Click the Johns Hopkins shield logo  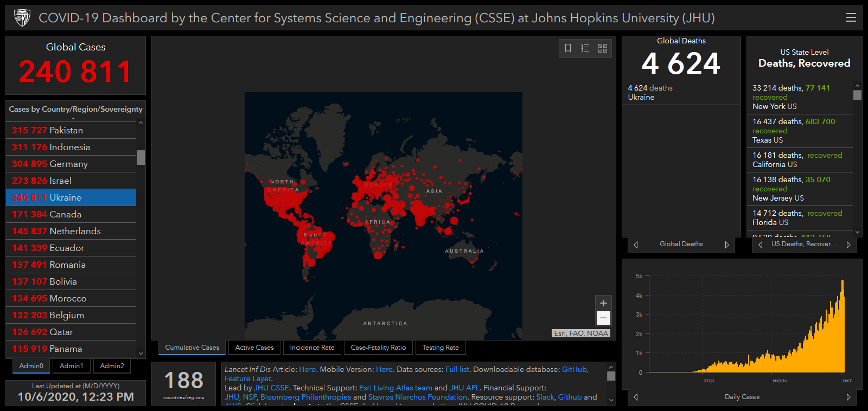(22, 18)
